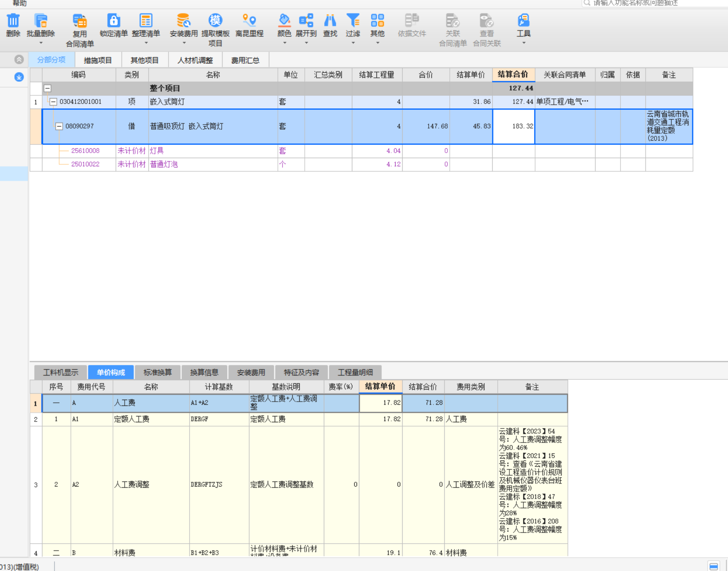Collapse the 030412001001 item node
728x571 pixels.
(x=53, y=102)
